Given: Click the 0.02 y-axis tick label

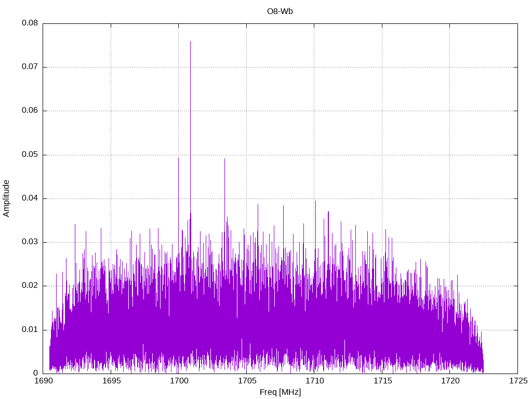Looking at the screenshot, I should point(30,286).
